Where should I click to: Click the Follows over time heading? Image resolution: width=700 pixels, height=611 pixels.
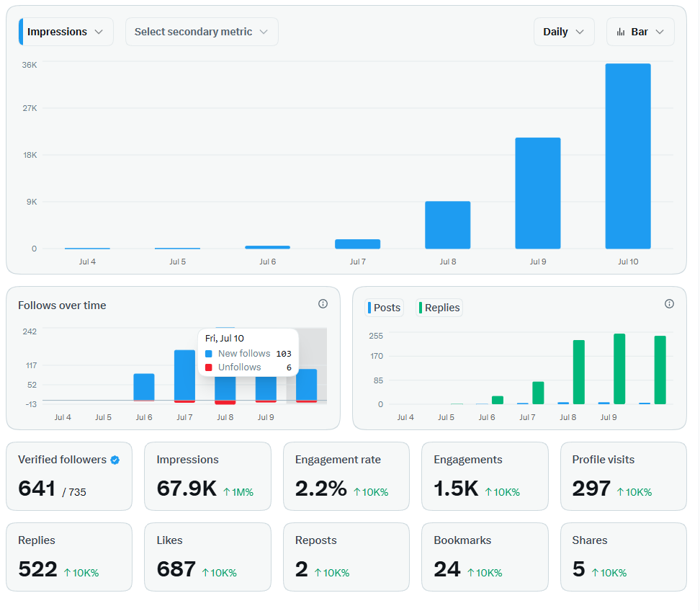click(62, 305)
